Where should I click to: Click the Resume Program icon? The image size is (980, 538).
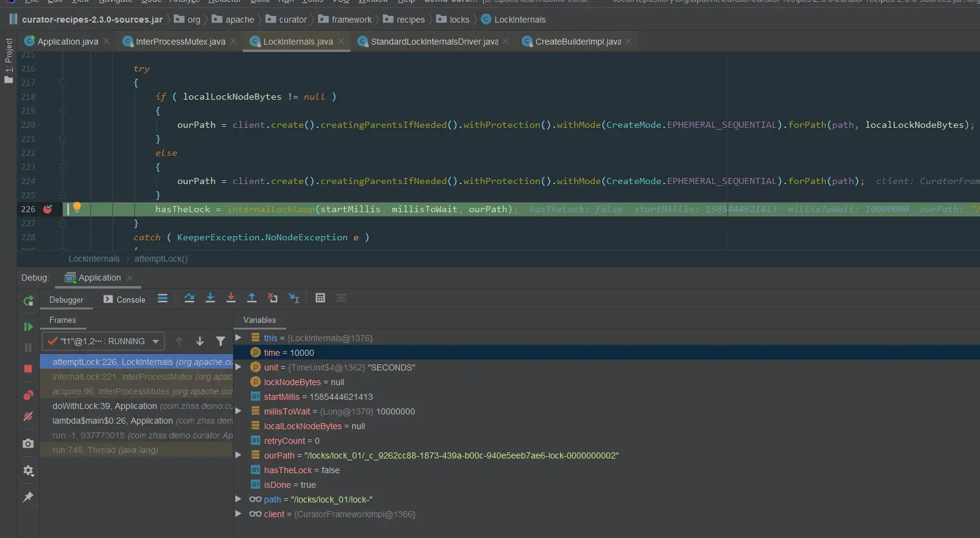pyautogui.click(x=28, y=327)
